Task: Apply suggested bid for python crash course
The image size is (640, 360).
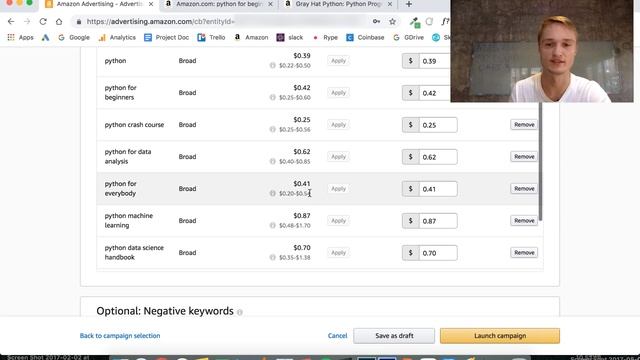Action: point(338,124)
